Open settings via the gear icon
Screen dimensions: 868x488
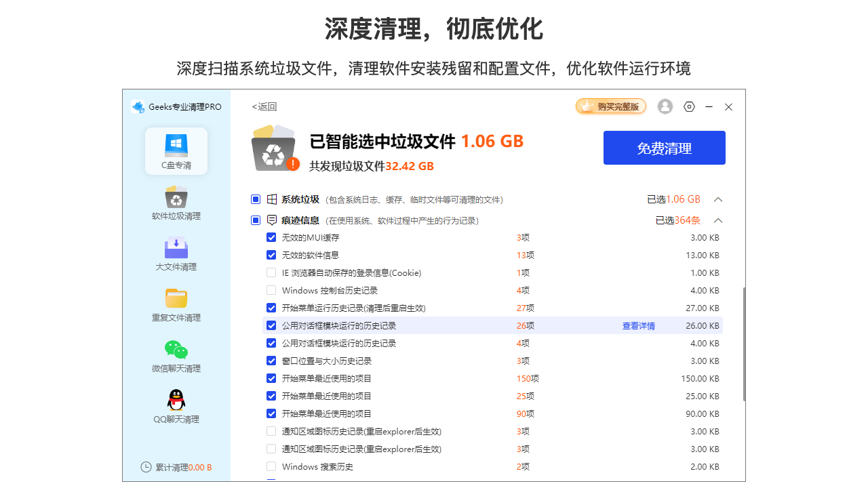(689, 106)
